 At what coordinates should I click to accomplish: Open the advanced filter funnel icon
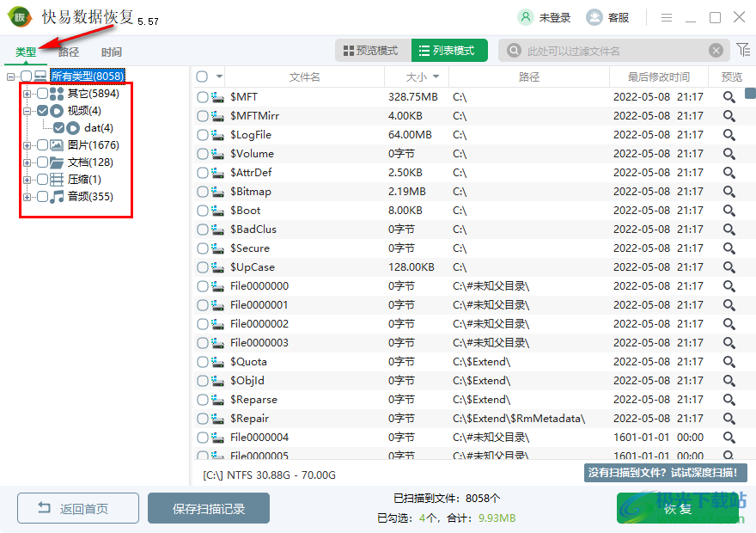click(x=743, y=50)
